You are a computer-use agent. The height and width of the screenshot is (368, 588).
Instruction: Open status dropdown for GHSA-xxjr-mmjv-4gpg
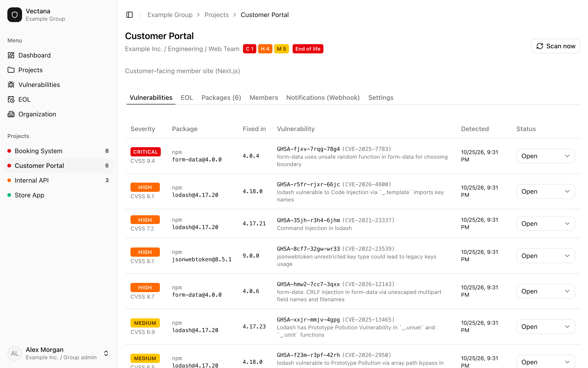[x=546, y=327]
